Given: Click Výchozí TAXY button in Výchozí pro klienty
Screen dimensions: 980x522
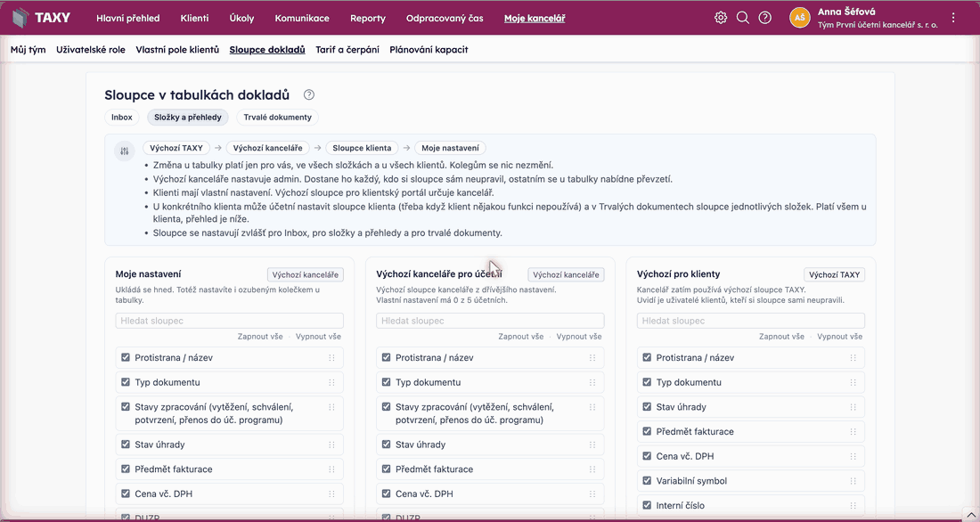Looking at the screenshot, I should click(x=835, y=274).
